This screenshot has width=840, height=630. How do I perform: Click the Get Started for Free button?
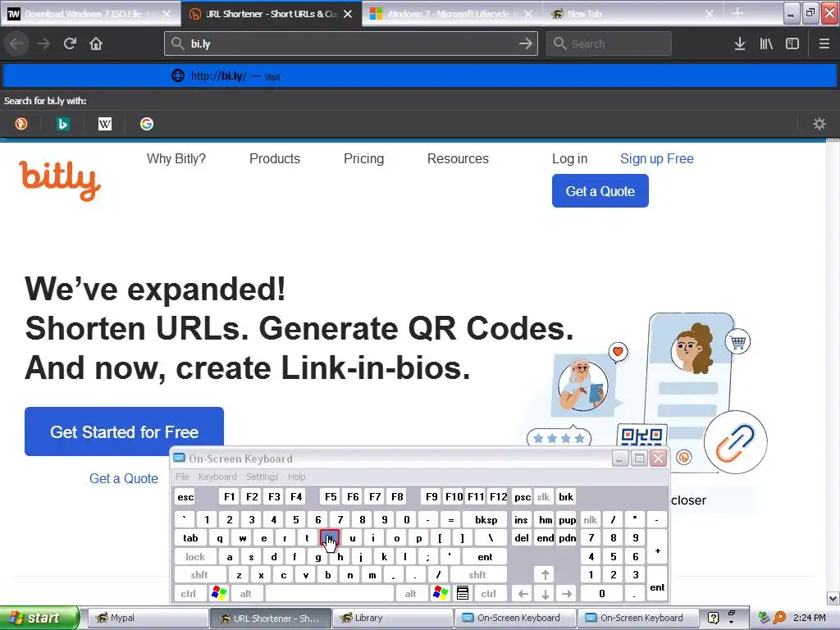[125, 431]
